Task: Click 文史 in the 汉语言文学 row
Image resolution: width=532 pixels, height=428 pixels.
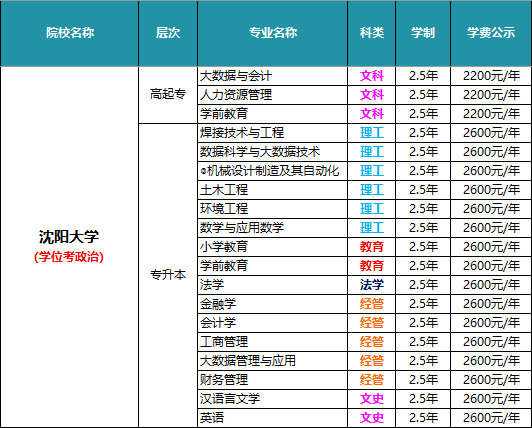Action: (x=372, y=399)
